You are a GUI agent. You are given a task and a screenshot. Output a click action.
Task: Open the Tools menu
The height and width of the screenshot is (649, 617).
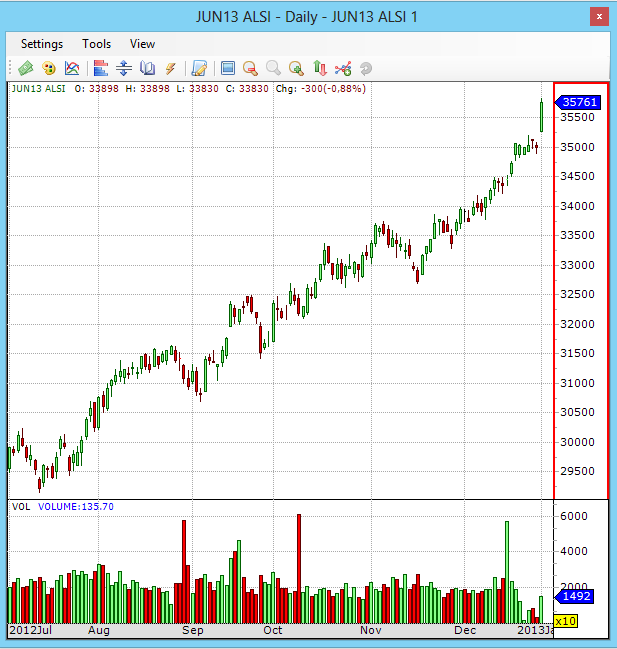pyautogui.click(x=97, y=44)
